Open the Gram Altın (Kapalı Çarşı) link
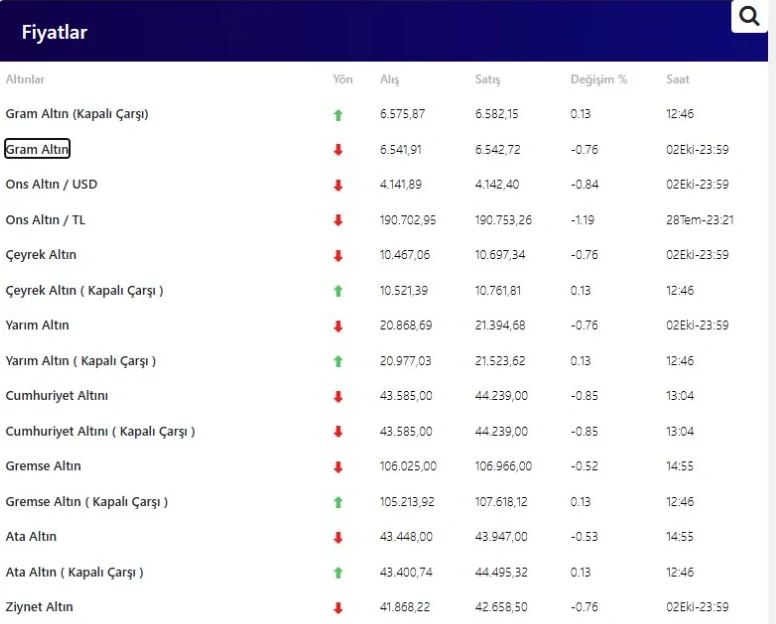The width and height of the screenshot is (776, 624). click(x=77, y=114)
